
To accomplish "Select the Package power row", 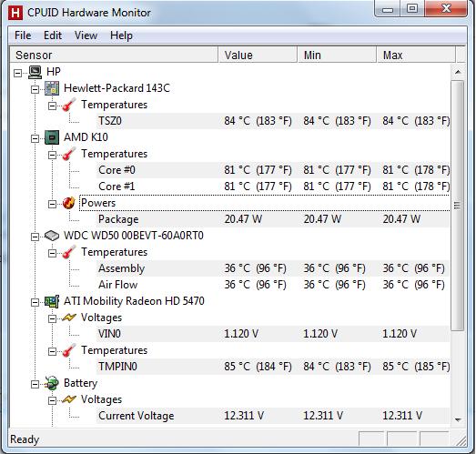I will 273,219.
